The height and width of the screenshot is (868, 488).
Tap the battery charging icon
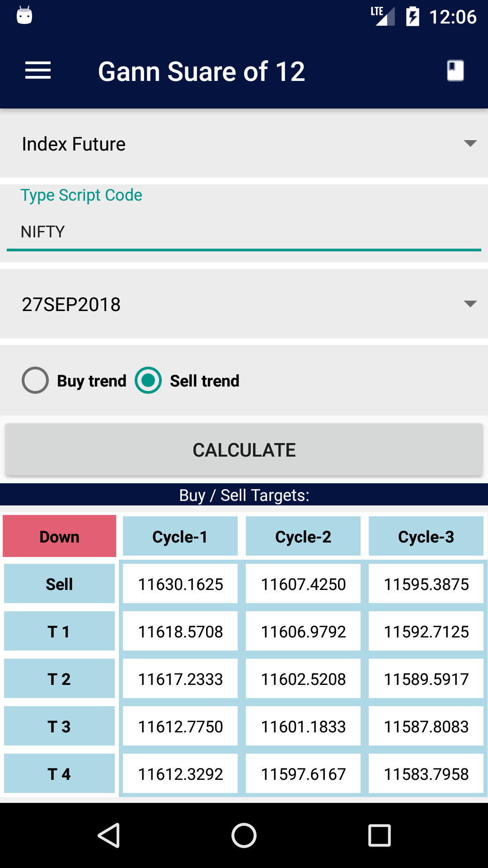point(413,17)
